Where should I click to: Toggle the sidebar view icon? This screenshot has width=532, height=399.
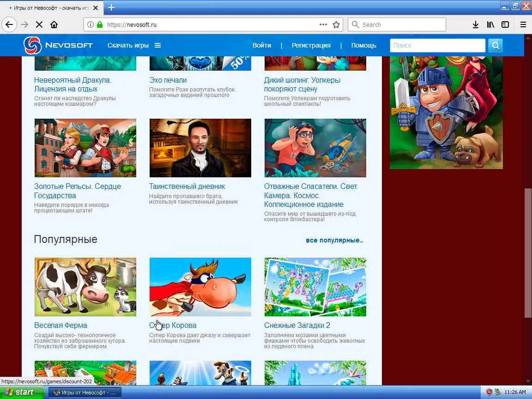click(505, 24)
